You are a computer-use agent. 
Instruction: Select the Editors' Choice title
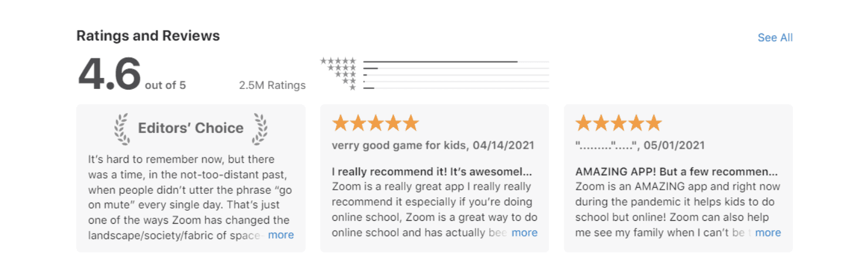[191, 128]
